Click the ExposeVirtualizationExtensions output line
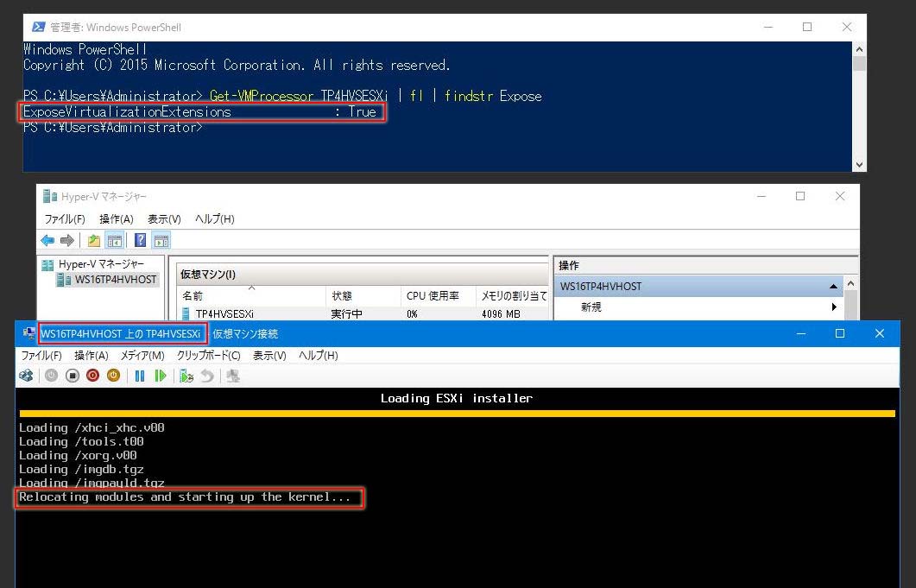The width and height of the screenshot is (916, 588). [199, 111]
